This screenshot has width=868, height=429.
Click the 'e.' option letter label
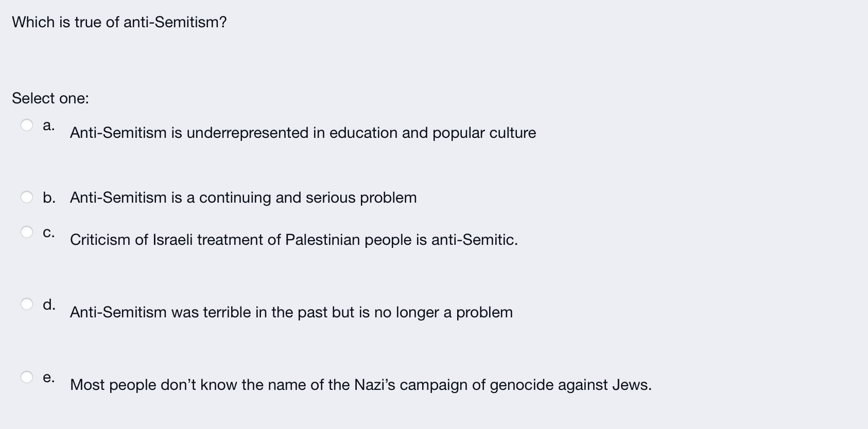coord(48,378)
